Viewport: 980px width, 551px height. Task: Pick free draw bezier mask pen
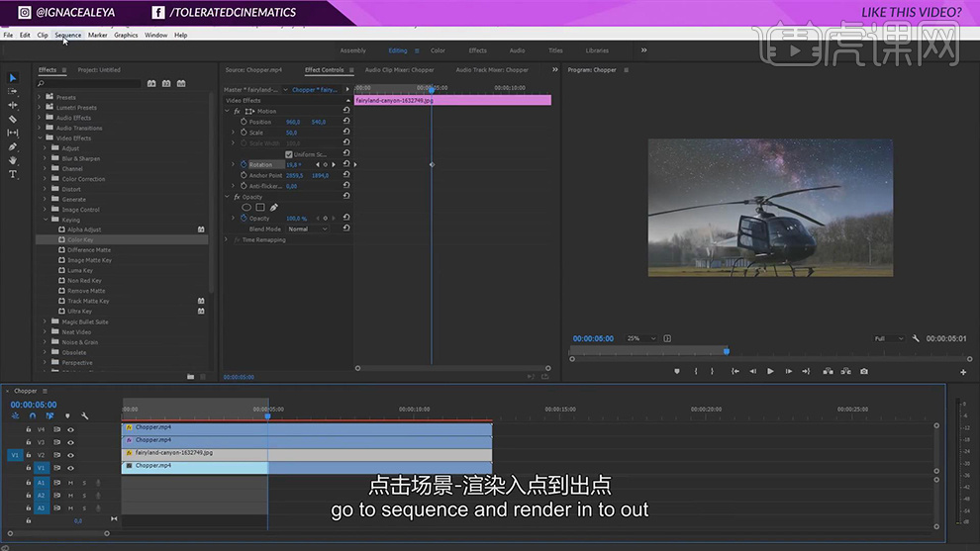tap(274, 208)
